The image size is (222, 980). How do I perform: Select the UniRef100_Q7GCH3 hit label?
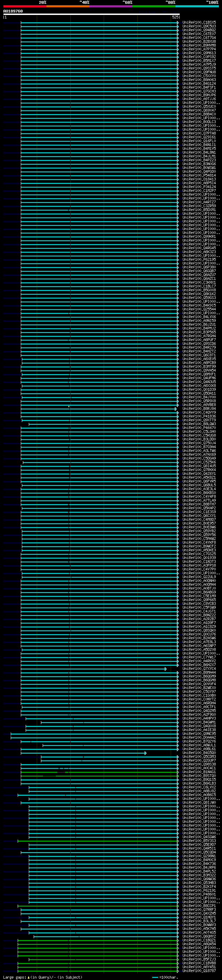click(x=199, y=91)
